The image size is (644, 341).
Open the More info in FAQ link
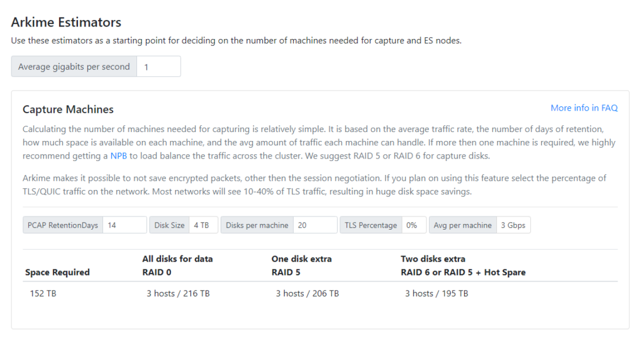pyautogui.click(x=584, y=108)
